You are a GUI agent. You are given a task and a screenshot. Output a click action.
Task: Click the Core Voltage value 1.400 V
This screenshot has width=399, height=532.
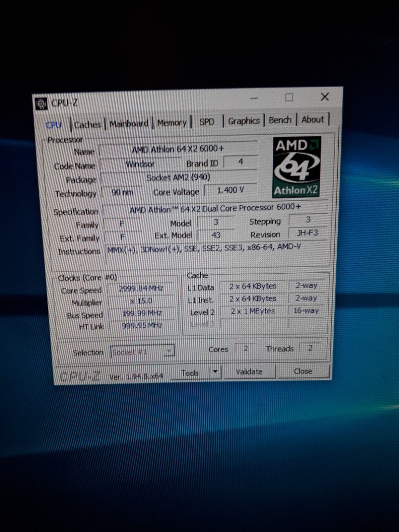click(231, 190)
